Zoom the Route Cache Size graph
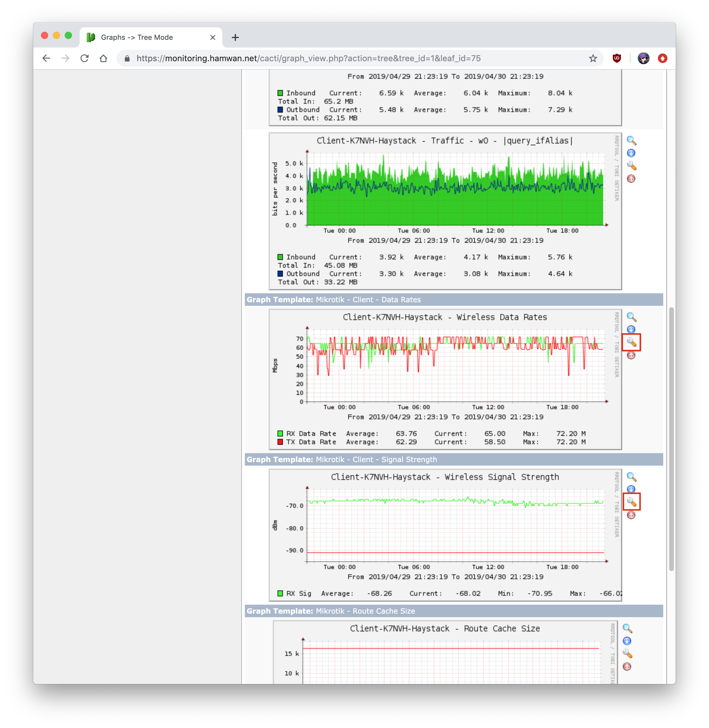This screenshot has width=709, height=728. (x=627, y=628)
